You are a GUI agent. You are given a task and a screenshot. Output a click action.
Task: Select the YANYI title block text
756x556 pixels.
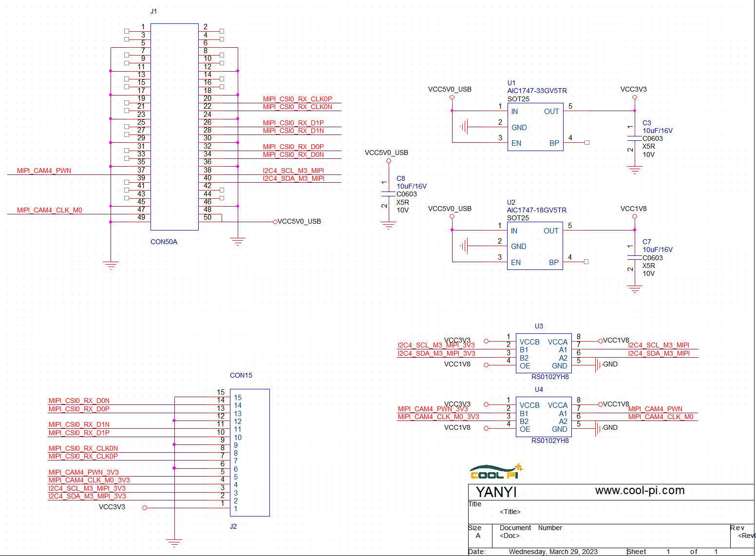pos(496,492)
